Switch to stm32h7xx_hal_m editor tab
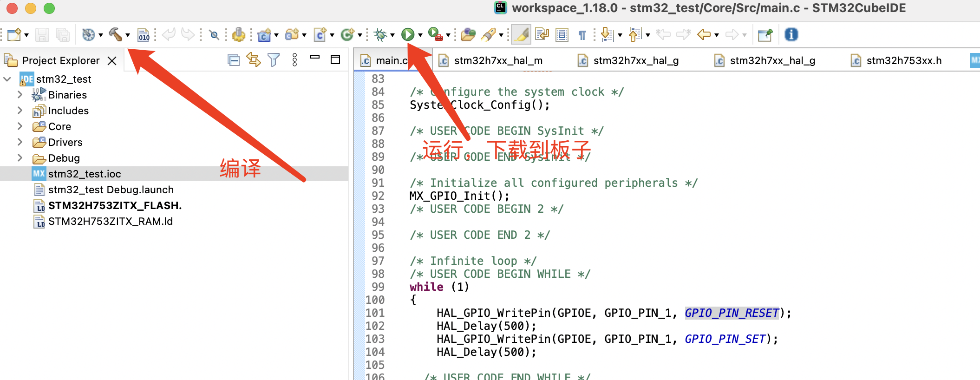Image resolution: width=980 pixels, height=380 pixels. pos(498,60)
